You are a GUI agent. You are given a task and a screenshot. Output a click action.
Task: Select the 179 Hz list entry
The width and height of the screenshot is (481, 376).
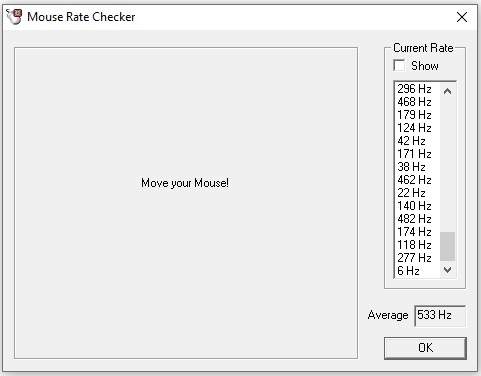pyautogui.click(x=417, y=115)
